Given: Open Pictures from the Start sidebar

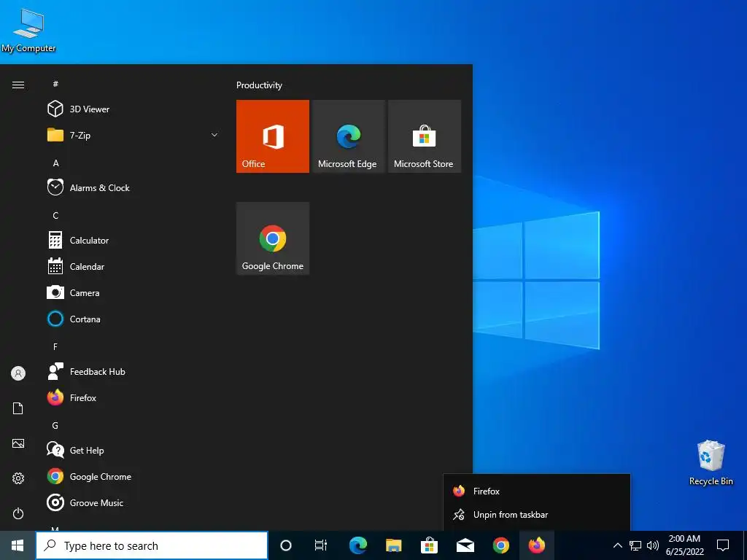Looking at the screenshot, I should (x=18, y=443).
